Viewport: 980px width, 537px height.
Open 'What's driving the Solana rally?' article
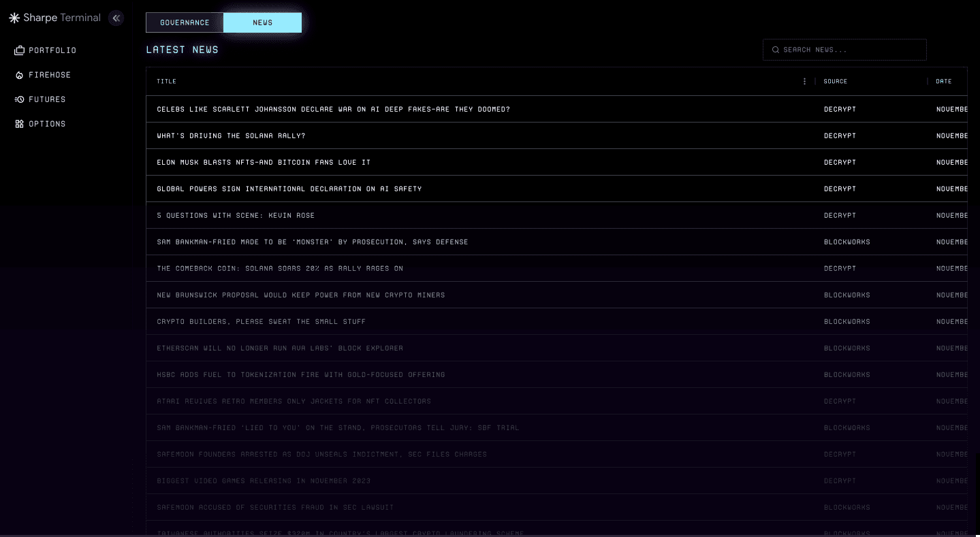click(231, 135)
